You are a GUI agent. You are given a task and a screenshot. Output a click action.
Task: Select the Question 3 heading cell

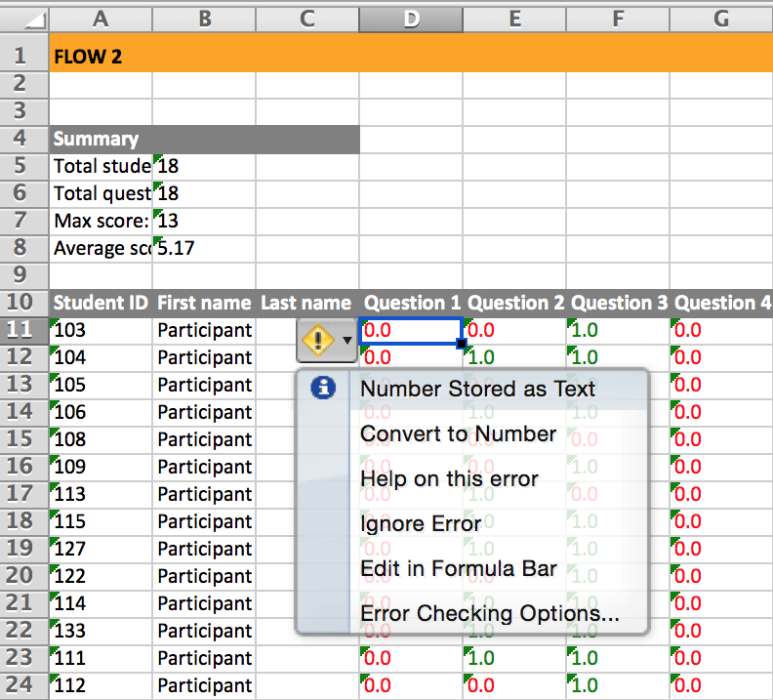618,303
